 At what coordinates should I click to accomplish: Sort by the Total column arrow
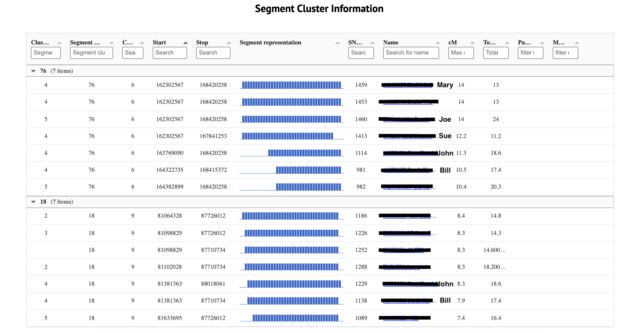tap(507, 42)
